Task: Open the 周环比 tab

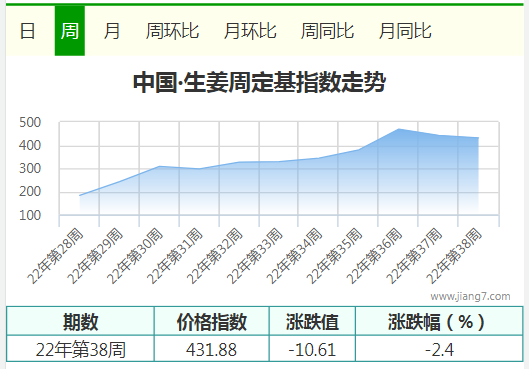Action: click(x=172, y=31)
